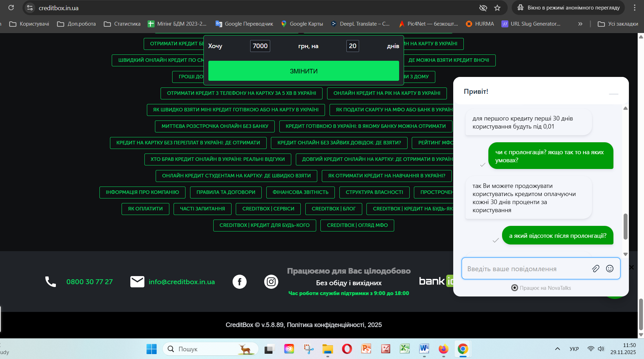Screen dimensions: 644x359
Task: Open Excel from the taskbar
Action: click(x=405, y=349)
